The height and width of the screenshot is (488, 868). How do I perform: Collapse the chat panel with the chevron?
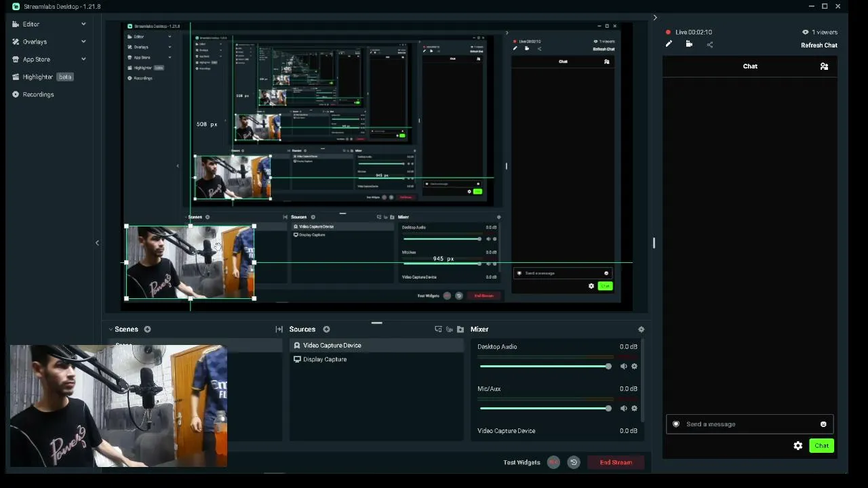coord(655,18)
